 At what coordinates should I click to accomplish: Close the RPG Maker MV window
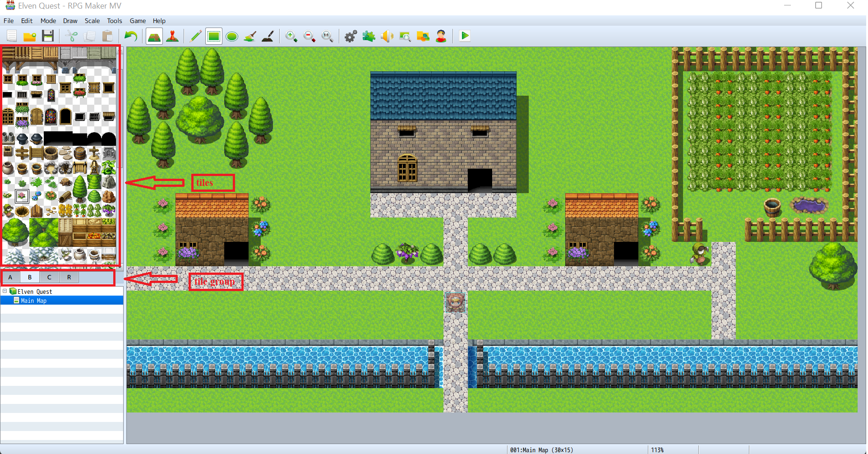[x=850, y=5]
